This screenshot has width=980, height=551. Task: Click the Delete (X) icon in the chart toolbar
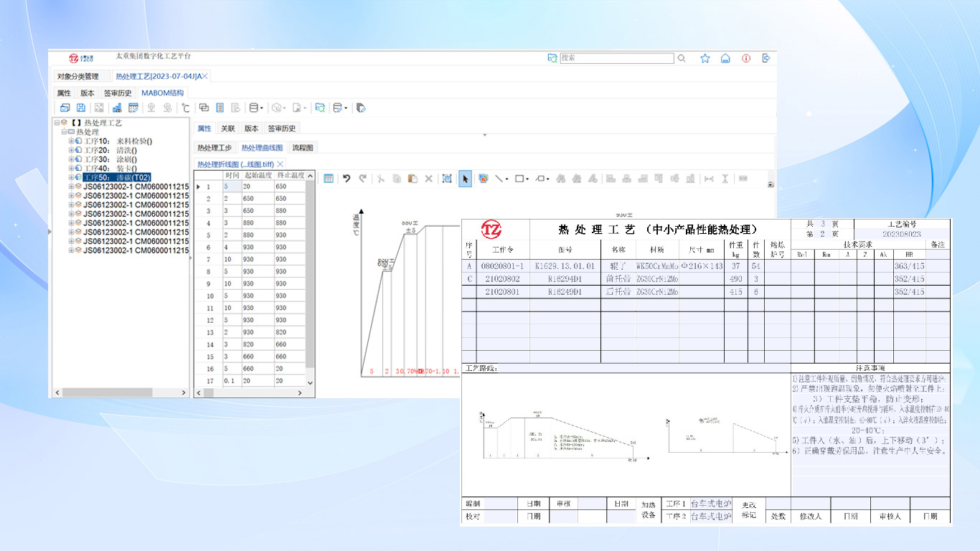[x=428, y=179]
